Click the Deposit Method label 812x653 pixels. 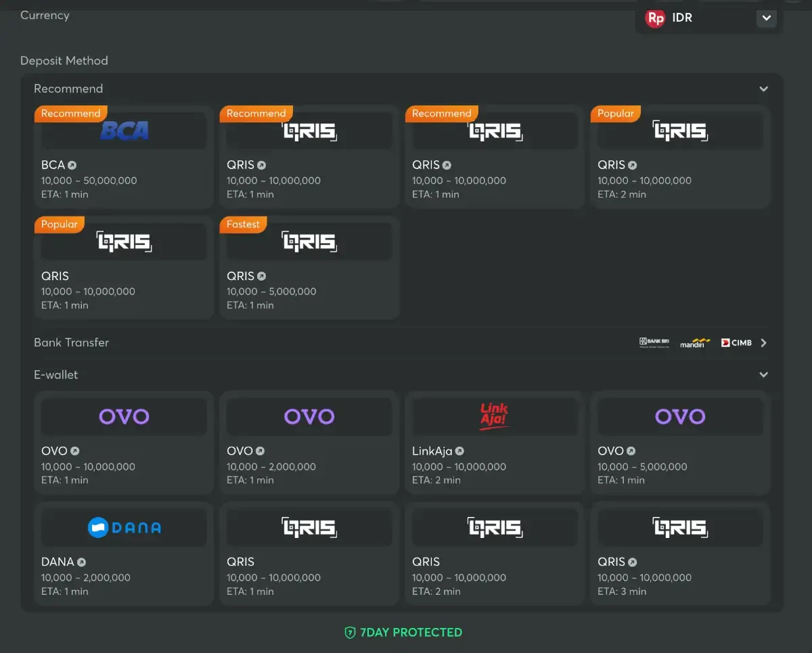coord(64,61)
